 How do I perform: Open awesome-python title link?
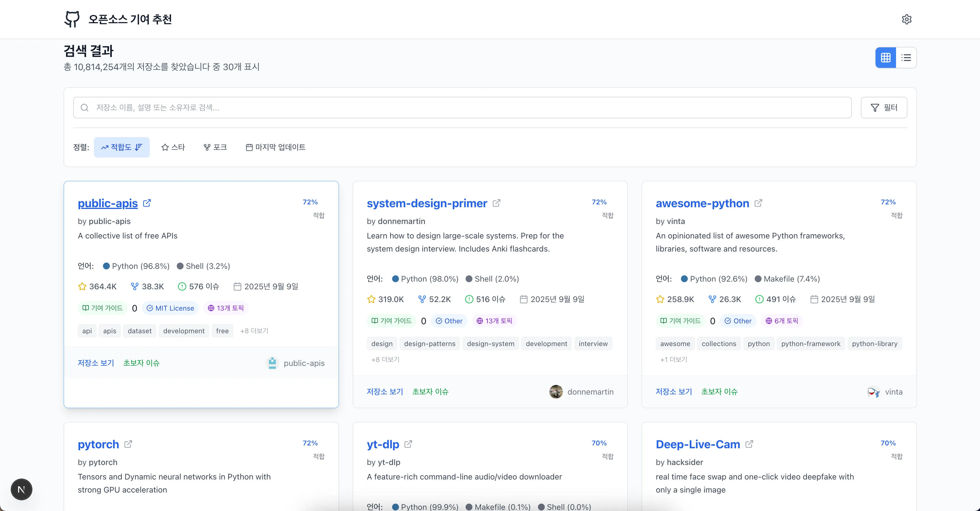(702, 203)
